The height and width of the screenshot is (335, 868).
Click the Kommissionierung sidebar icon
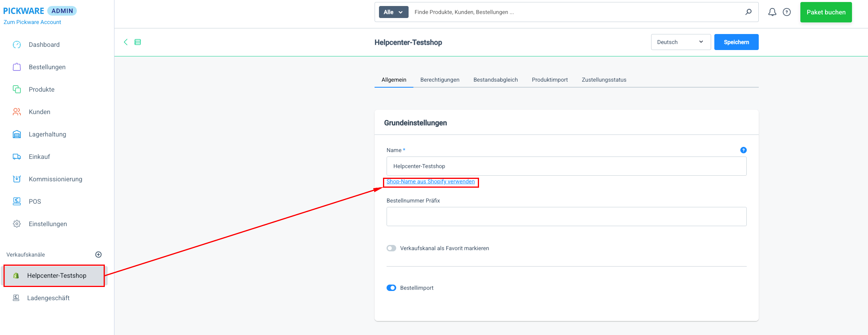pos(17,179)
